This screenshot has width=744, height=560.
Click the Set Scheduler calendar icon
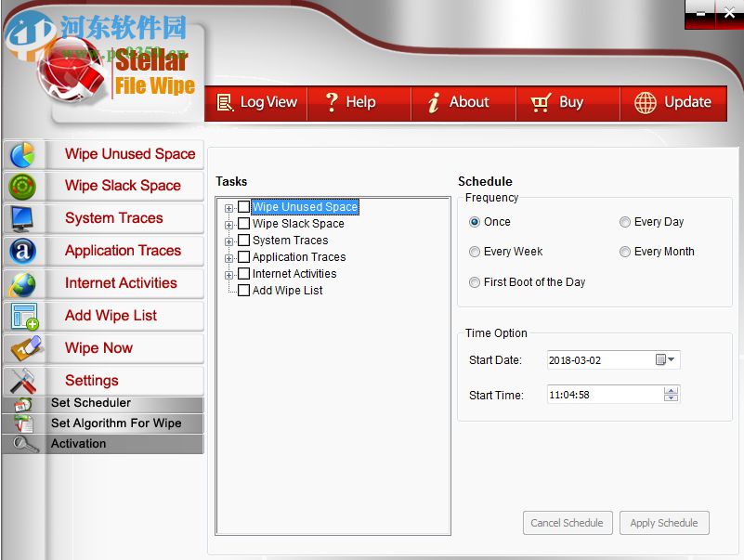23,404
